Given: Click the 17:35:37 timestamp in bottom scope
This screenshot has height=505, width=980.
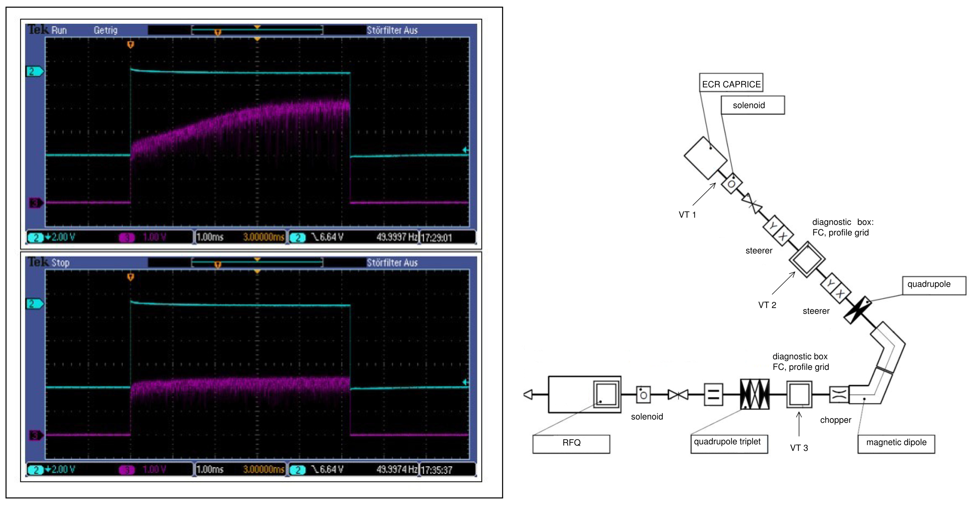Looking at the screenshot, I should [x=436, y=470].
